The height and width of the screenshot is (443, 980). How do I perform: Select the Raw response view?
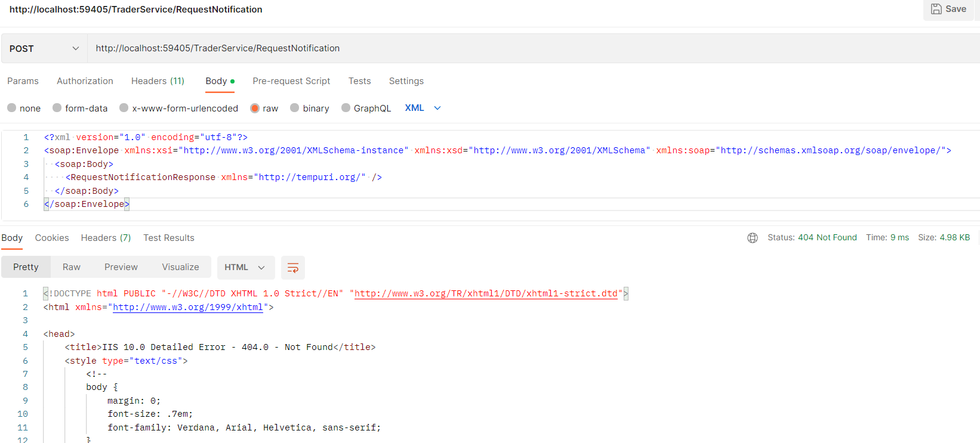[x=72, y=267]
